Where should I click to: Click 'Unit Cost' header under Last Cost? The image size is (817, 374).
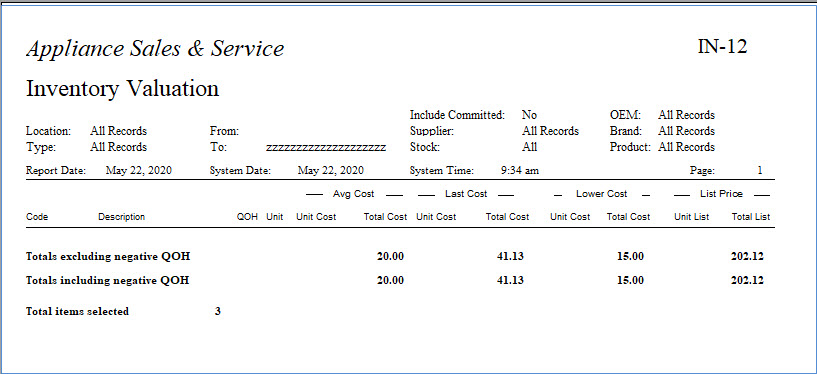[x=436, y=217]
